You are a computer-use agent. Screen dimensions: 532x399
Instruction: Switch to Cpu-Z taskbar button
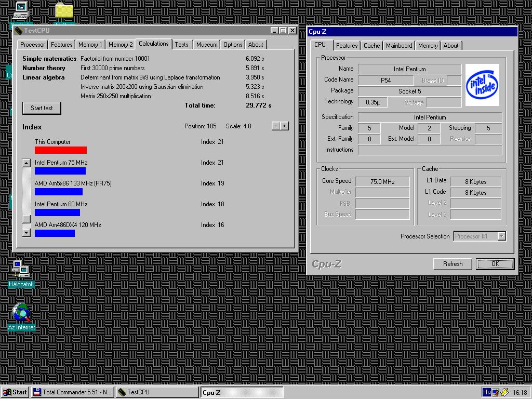coord(242,393)
